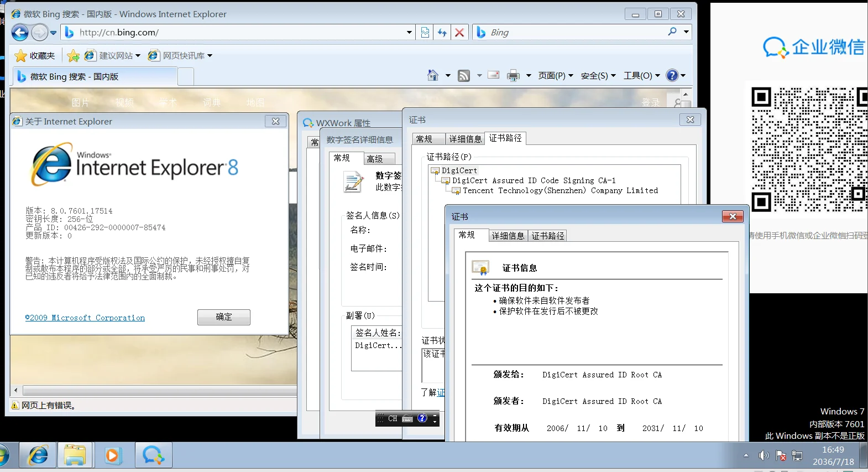Toggle the Compatibility View icon
The width and height of the screenshot is (868, 472).
(425, 33)
